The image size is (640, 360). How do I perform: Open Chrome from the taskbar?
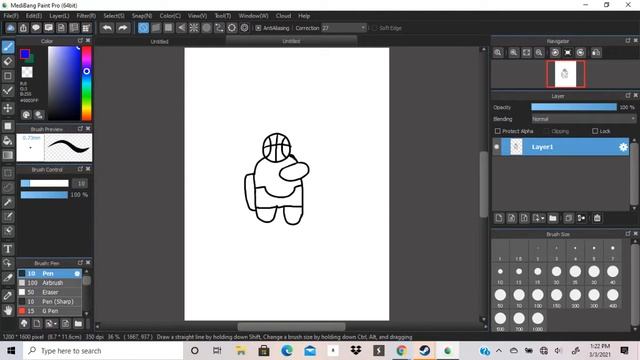(x=402, y=351)
